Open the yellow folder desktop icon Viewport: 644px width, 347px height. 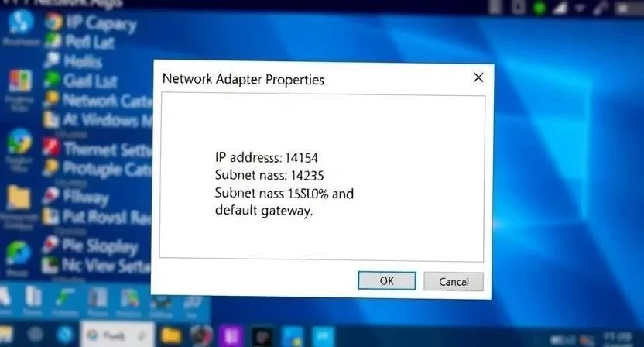[x=18, y=197]
